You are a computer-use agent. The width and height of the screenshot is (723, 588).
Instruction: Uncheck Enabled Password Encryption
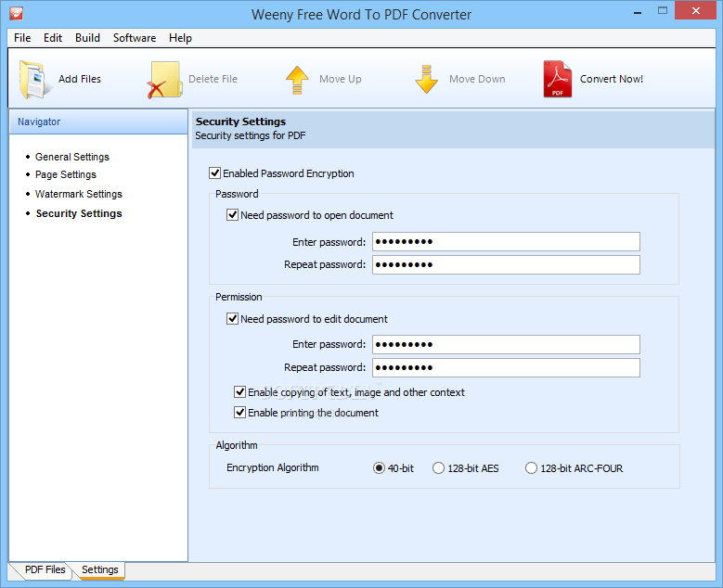click(x=215, y=173)
